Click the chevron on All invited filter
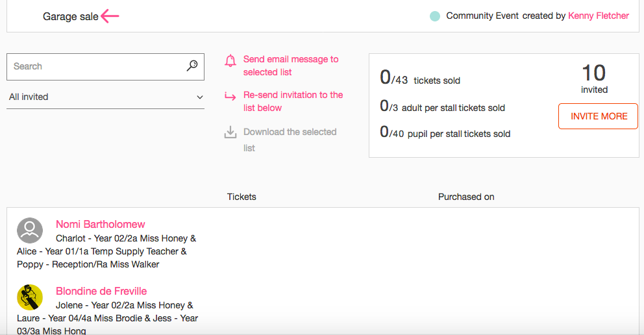Screen dimensions: 644x335 199,97
